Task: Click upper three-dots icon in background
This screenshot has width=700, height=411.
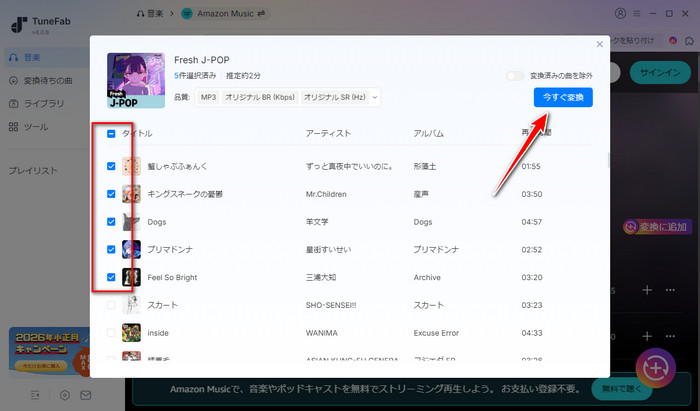Action: click(670, 290)
